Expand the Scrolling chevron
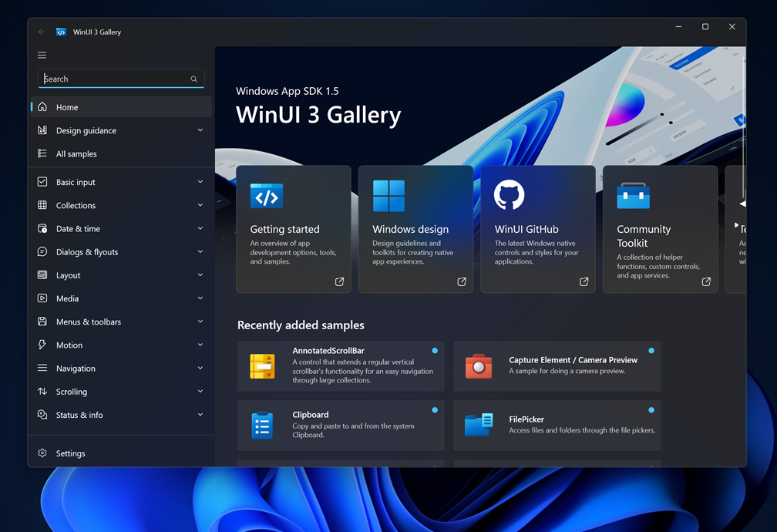 point(200,391)
